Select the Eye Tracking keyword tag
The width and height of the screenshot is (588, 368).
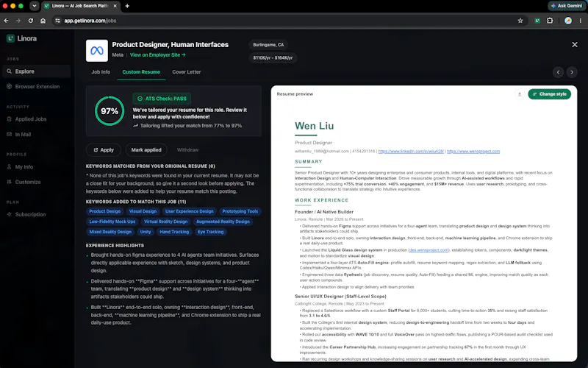(x=211, y=232)
